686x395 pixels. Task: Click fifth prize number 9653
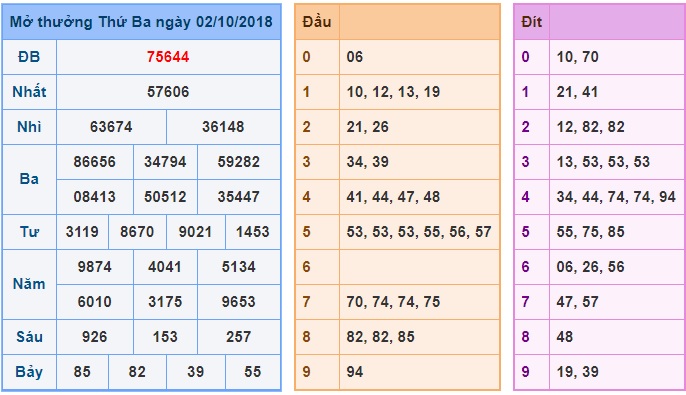[238, 302]
